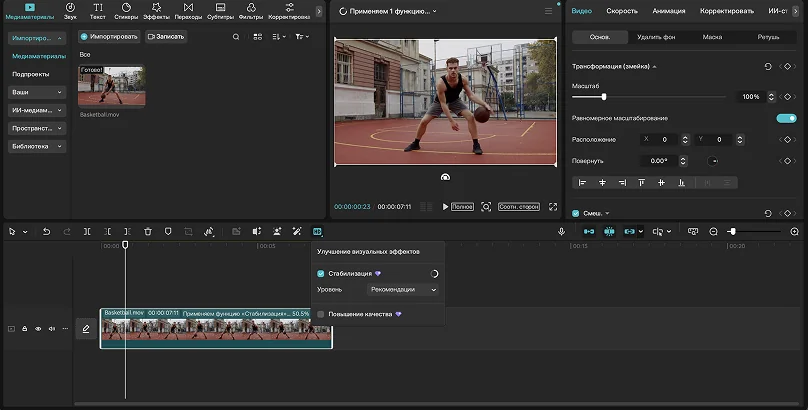Switch to the Скорость tab
The width and height of the screenshot is (808, 410).
point(622,11)
